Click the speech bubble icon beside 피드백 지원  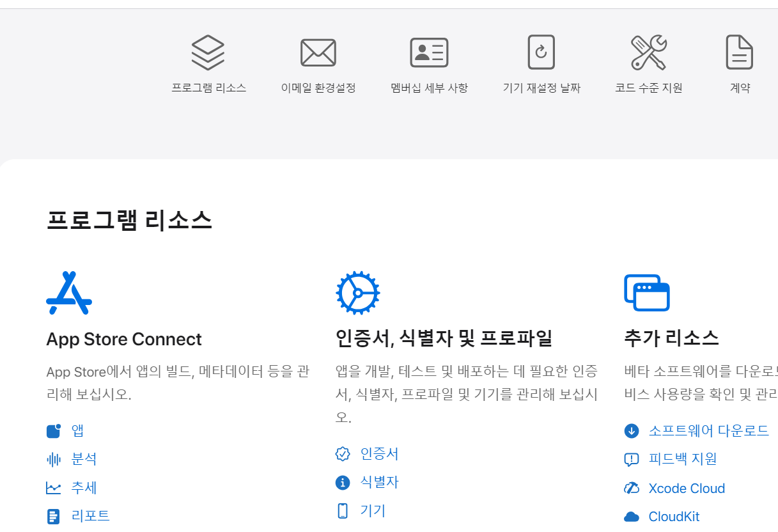pyautogui.click(x=632, y=460)
